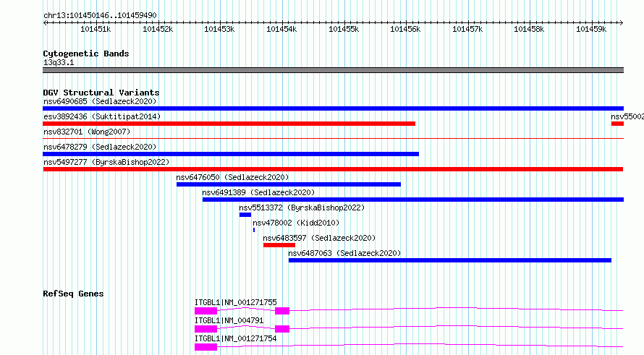Select the red bar under esv3892436

[x=229, y=124]
